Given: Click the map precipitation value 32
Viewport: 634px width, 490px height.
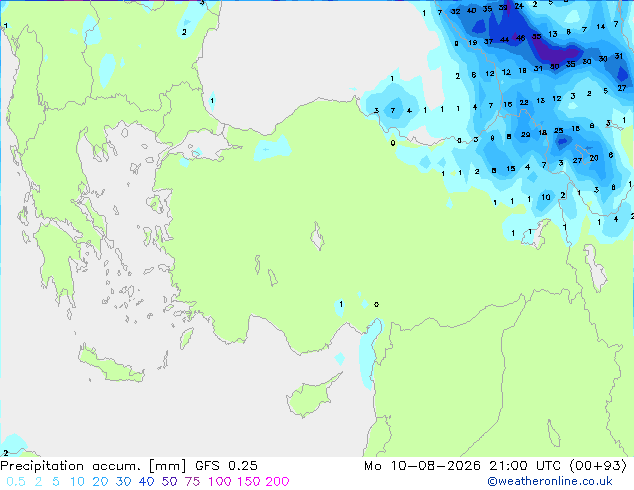Looking at the screenshot, I should 455,11.
